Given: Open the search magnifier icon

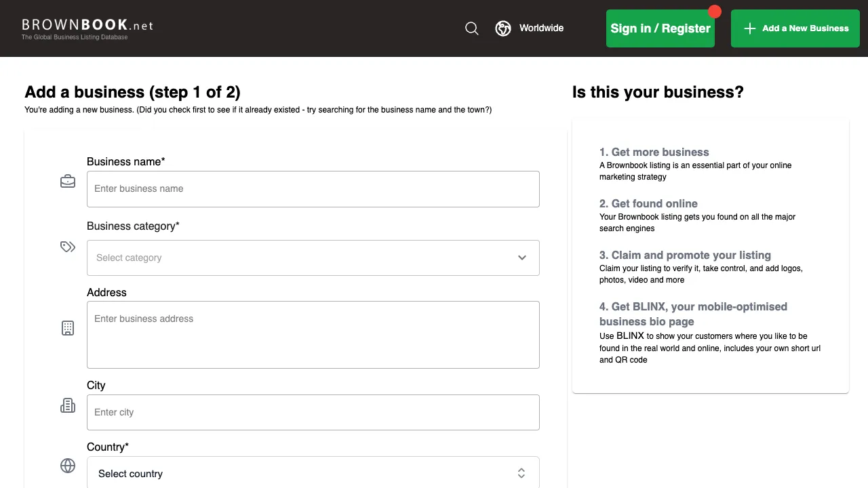Looking at the screenshot, I should (x=472, y=28).
